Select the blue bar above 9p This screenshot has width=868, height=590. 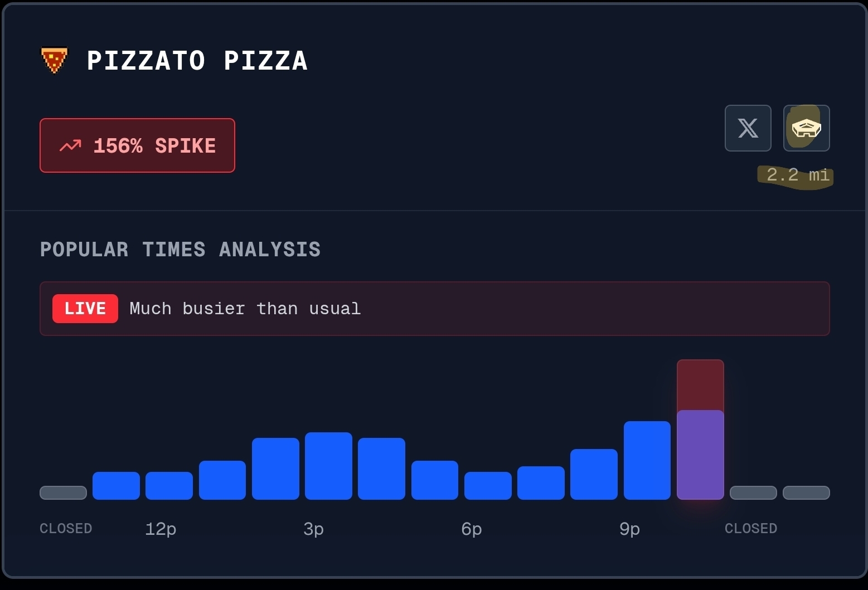pyautogui.click(x=647, y=460)
